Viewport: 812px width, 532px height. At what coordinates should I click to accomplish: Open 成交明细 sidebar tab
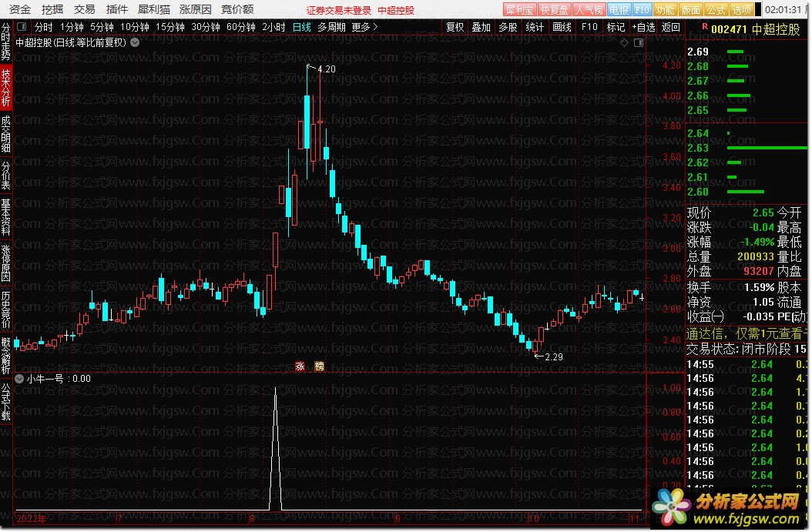pyautogui.click(x=5, y=134)
